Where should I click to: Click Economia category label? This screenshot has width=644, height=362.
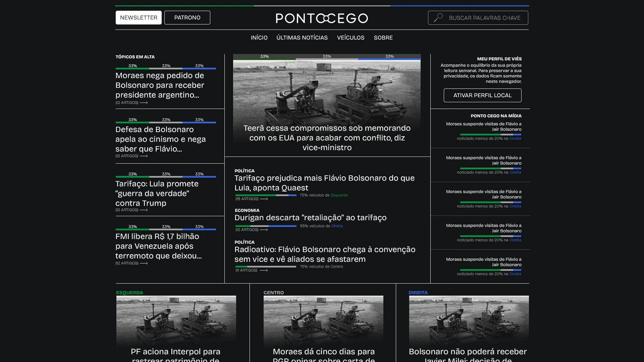(247, 210)
